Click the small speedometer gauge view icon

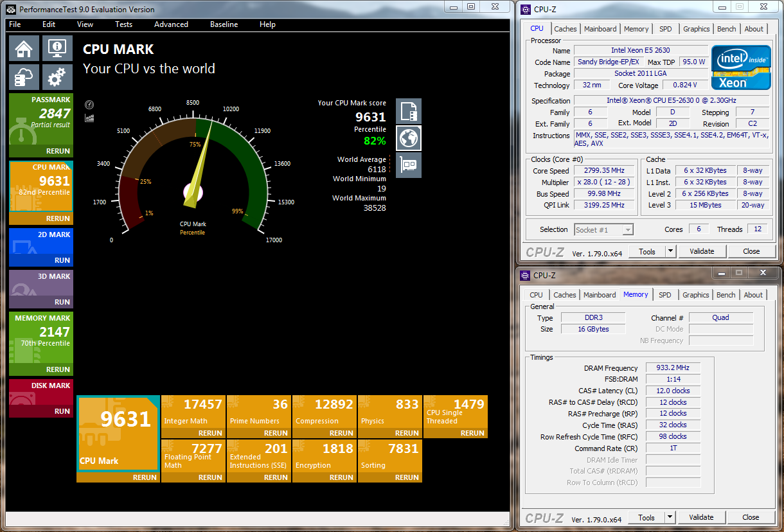click(89, 104)
